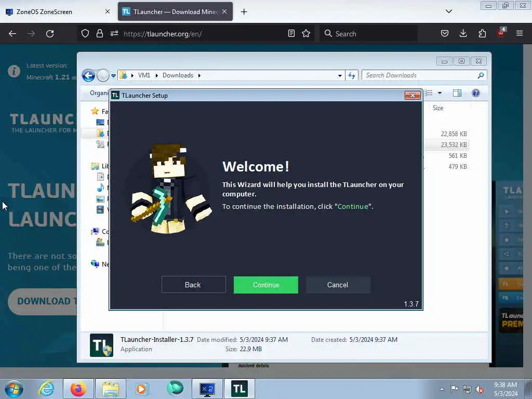532x399 pixels.
Task: Click the tlauncher.org URL address field
Action: pyautogui.click(x=204, y=34)
